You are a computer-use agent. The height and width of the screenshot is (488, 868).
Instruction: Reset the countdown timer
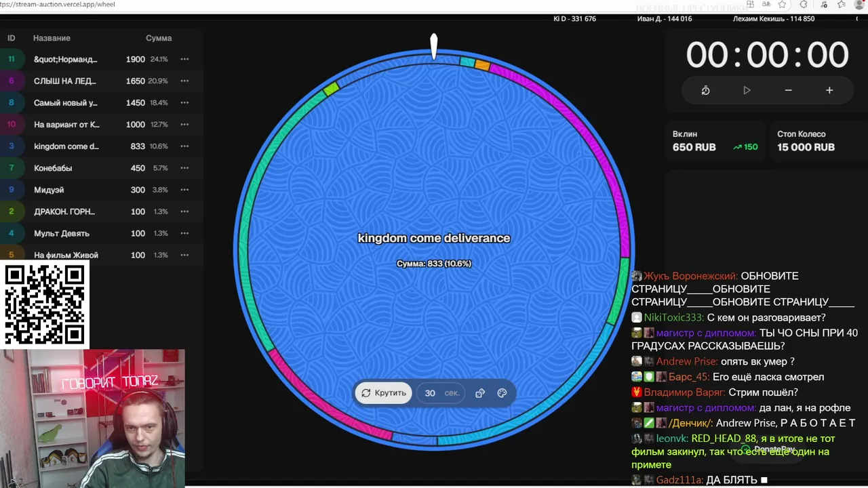click(705, 90)
